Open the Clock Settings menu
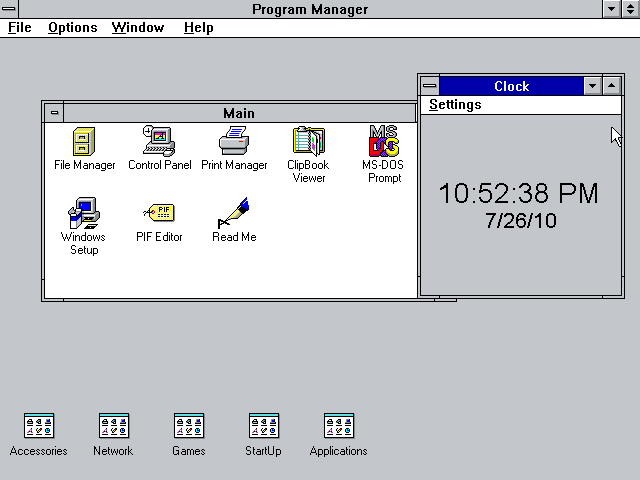This screenshot has width=640, height=480. click(455, 105)
